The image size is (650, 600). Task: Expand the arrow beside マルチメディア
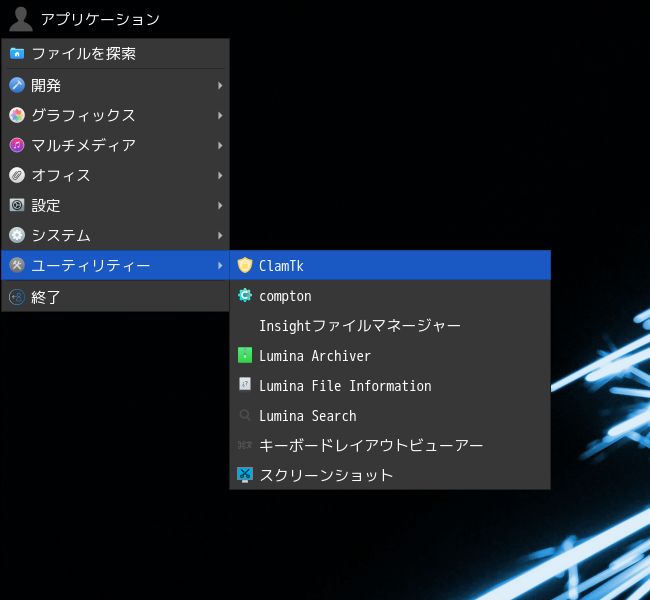point(220,146)
